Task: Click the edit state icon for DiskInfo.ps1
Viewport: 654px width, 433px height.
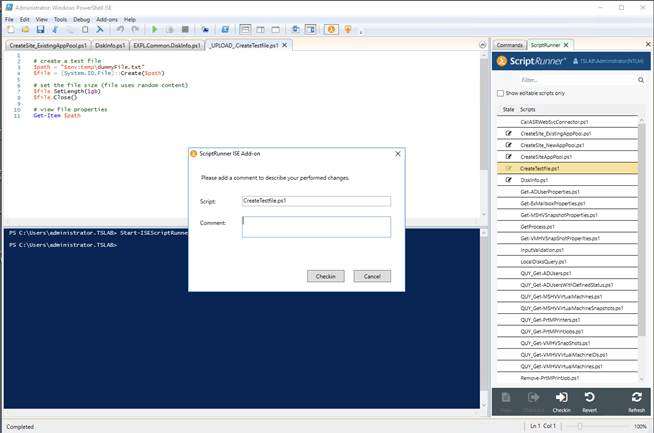Action: tap(508, 180)
